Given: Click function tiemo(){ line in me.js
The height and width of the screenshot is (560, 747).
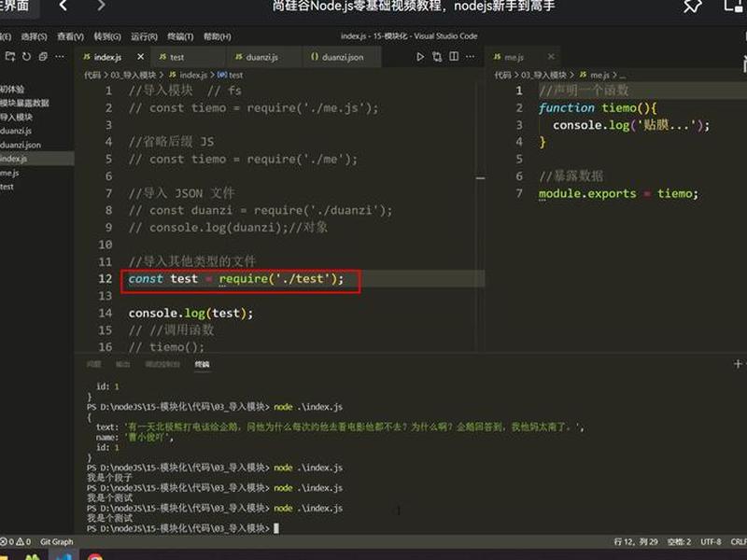Looking at the screenshot, I should click(x=598, y=107).
